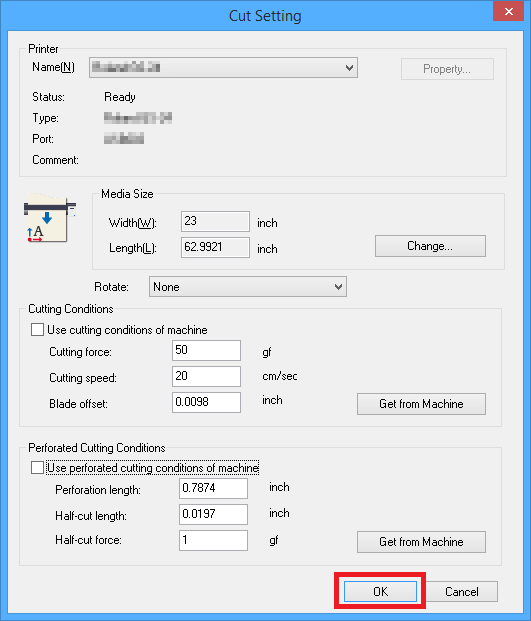Screen dimensions: 531x621
Task: Click the Cutting force input field
Action: click(x=206, y=351)
